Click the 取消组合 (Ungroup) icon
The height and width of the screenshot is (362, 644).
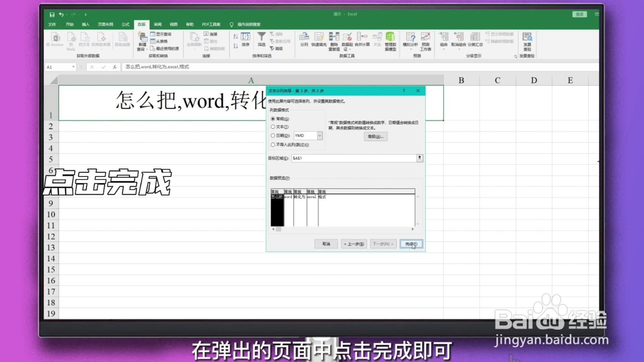click(458, 37)
